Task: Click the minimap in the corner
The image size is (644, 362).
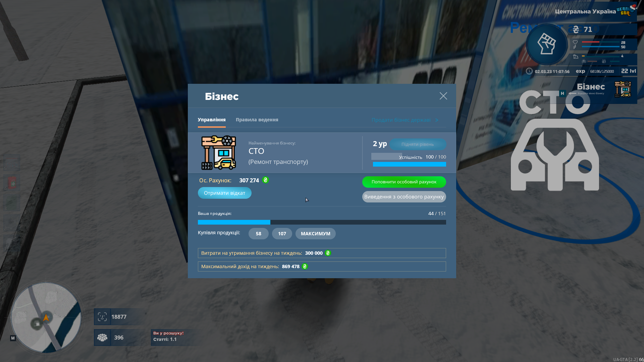Action: click(x=46, y=317)
